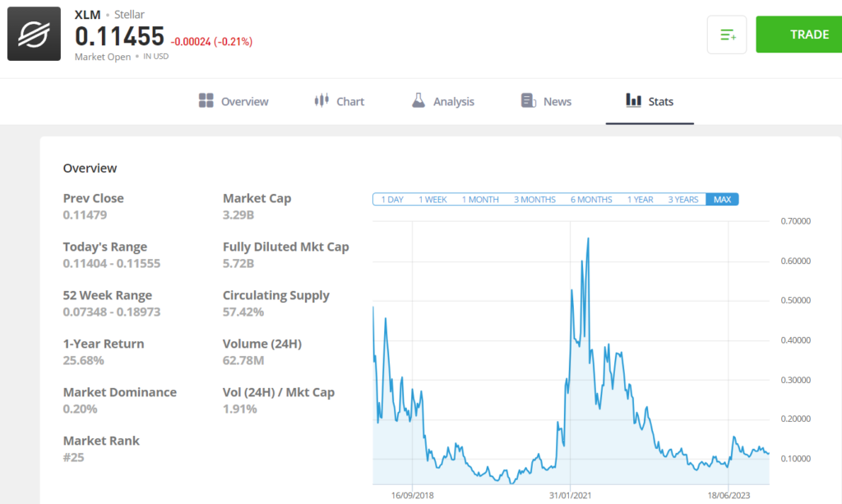Click Today's Range value 0.11404 - 0.11555
The height and width of the screenshot is (504, 842).
[112, 264]
